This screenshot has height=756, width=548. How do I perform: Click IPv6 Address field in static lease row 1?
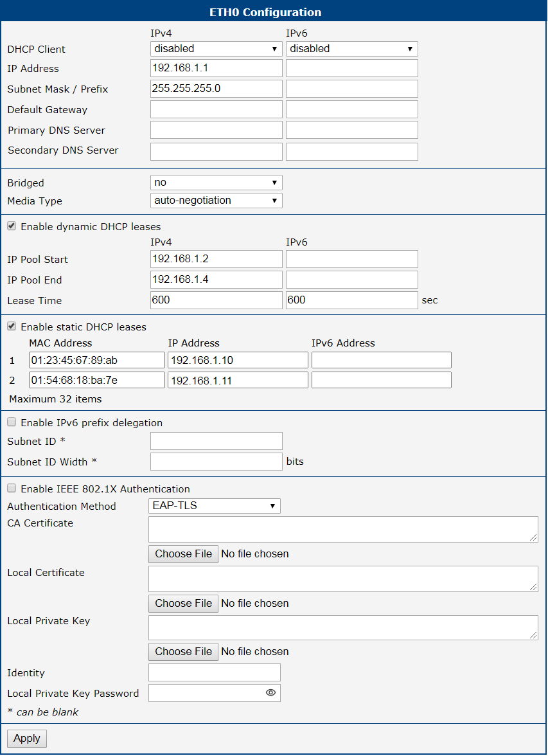(382, 360)
